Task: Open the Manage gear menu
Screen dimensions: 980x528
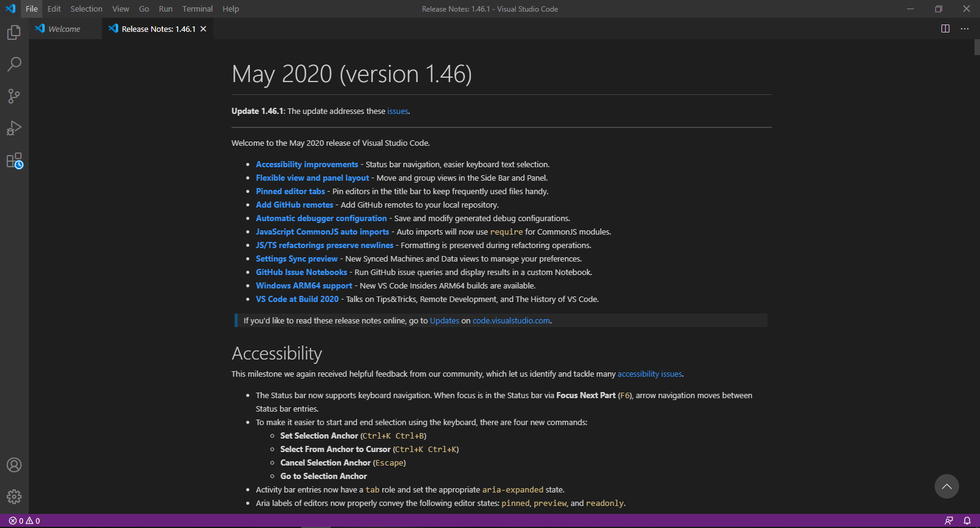Action: (14, 497)
